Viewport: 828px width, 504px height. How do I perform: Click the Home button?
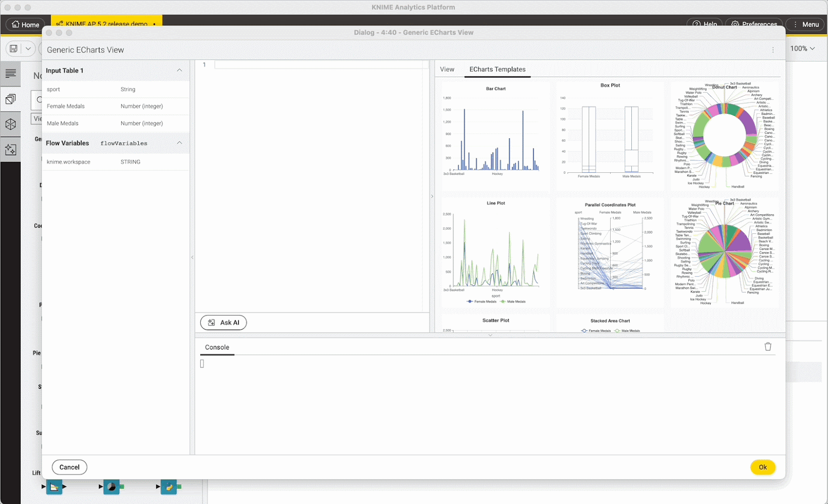25,24
